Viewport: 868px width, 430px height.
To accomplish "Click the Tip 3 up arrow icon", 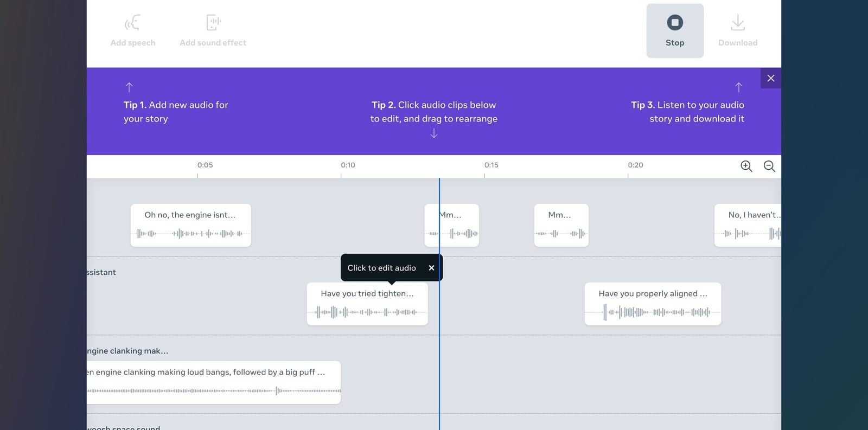I will [x=738, y=87].
